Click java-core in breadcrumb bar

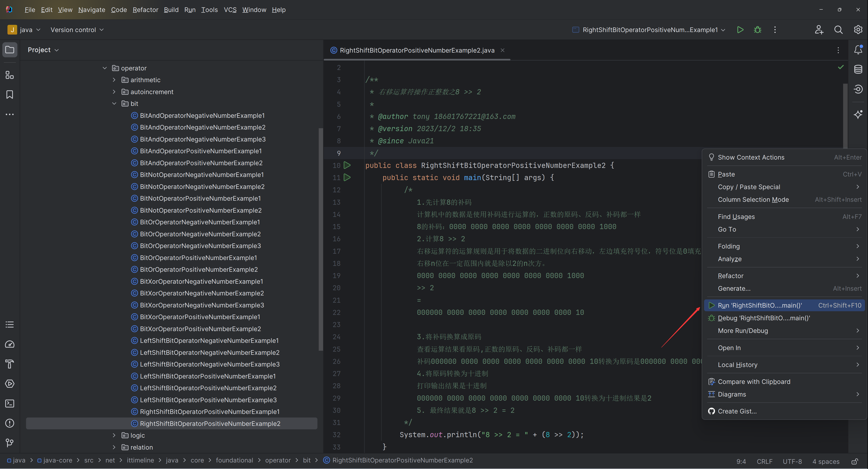(55, 460)
